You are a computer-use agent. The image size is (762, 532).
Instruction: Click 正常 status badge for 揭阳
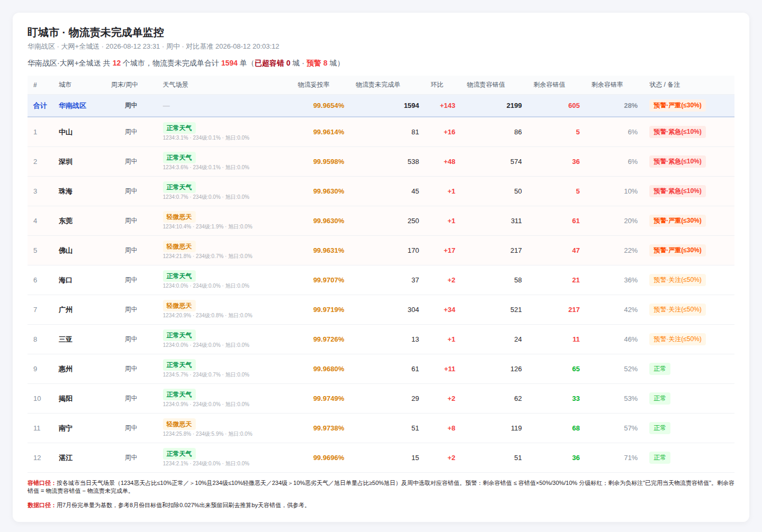point(660,398)
